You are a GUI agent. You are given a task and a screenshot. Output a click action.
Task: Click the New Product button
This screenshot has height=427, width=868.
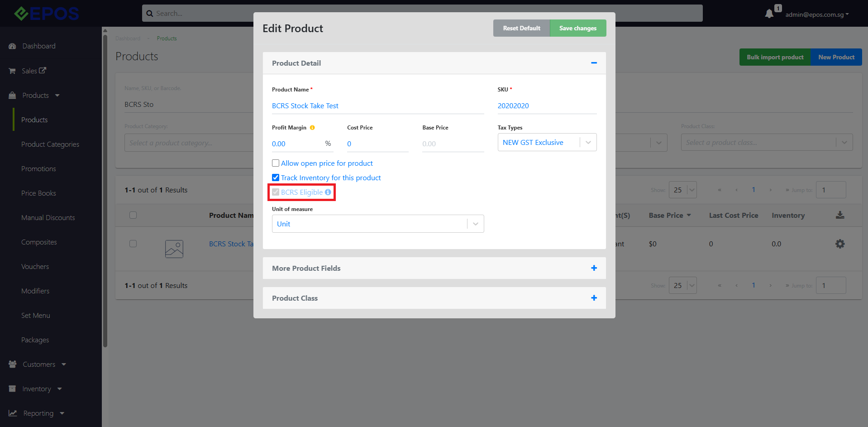pos(836,57)
